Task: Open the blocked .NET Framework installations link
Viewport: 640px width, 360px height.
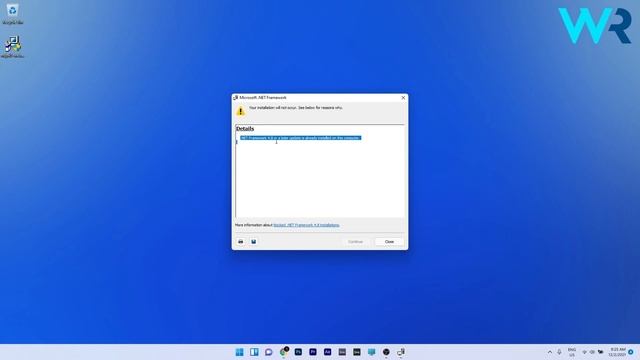Action: coord(306,225)
